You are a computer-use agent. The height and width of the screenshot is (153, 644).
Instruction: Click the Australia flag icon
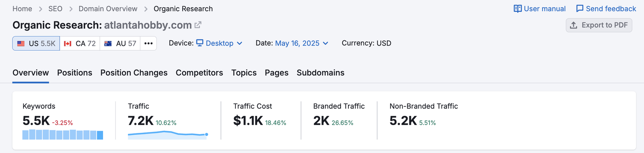(108, 43)
